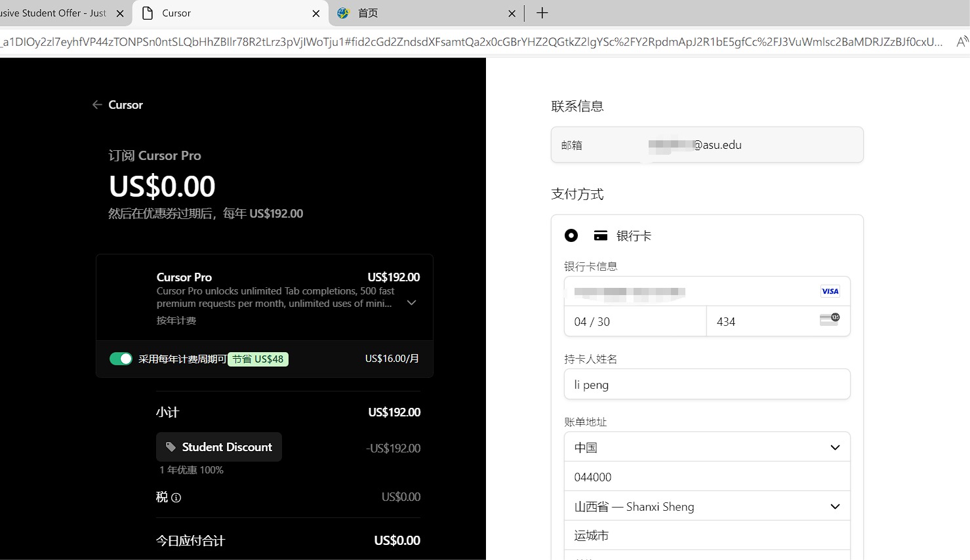Open a new browser tab with plus icon
The image size is (970, 560).
click(x=542, y=13)
